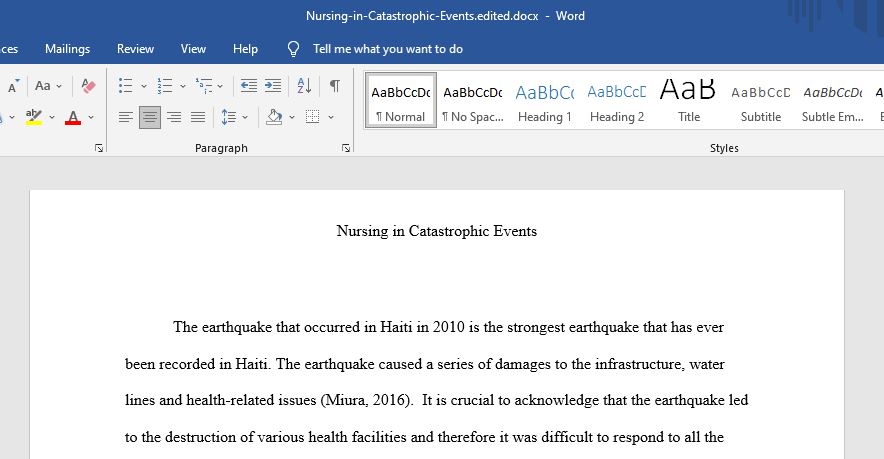Click the Tell Me lightbulb icon
This screenshot has width=884, height=459.
tap(293, 49)
